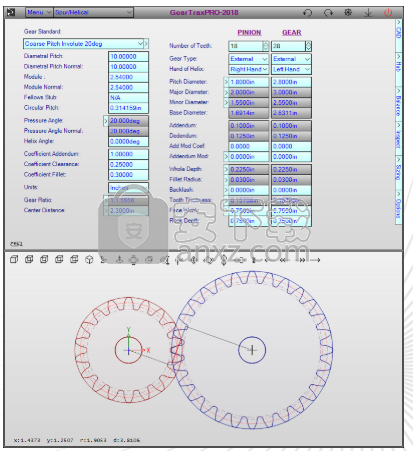This screenshot has height=451, width=413.
Task: Click the PINION column header link
Action: point(249,32)
